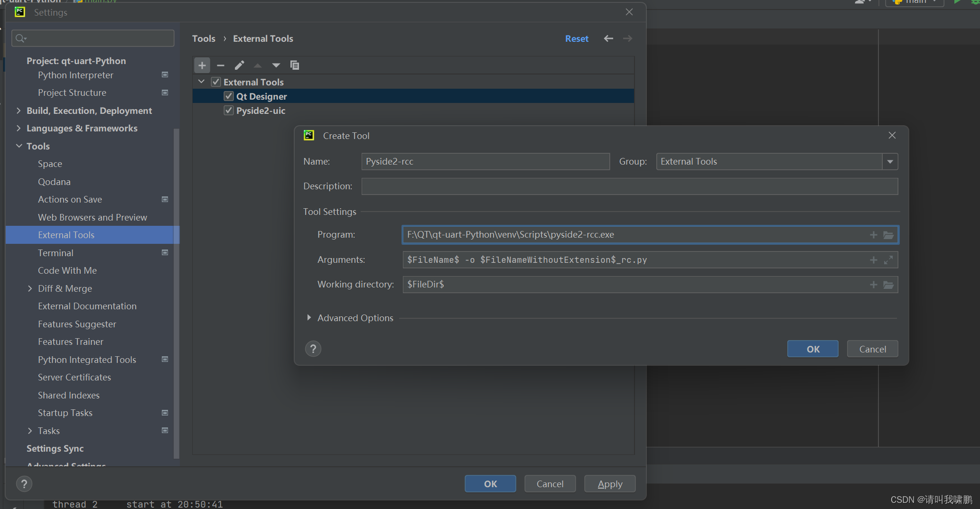Expand the Arguments field editor

click(888, 260)
